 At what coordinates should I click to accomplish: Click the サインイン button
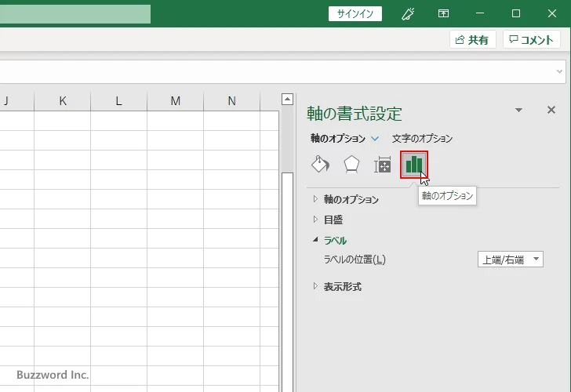click(x=355, y=14)
